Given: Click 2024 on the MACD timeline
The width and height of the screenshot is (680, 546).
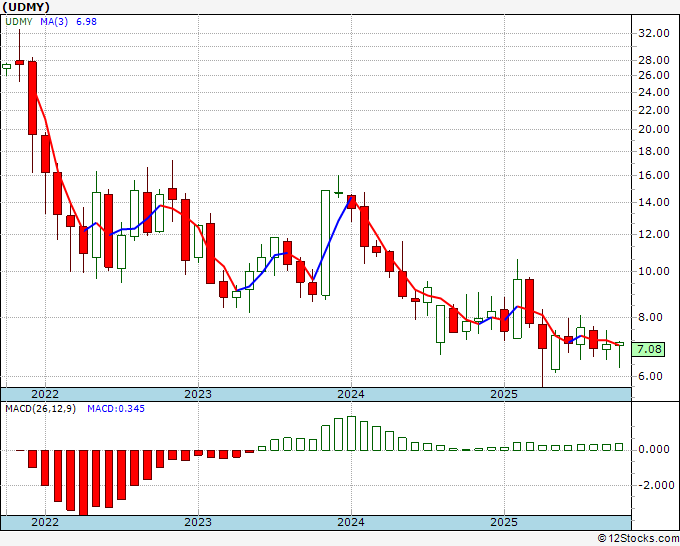Looking at the screenshot, I should [x=351, y=522].
